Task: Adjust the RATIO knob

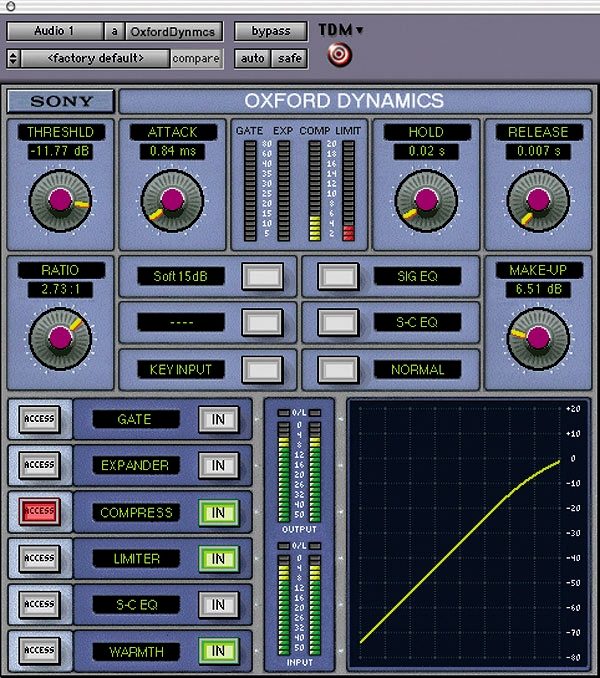Action: tap(60, 339)
